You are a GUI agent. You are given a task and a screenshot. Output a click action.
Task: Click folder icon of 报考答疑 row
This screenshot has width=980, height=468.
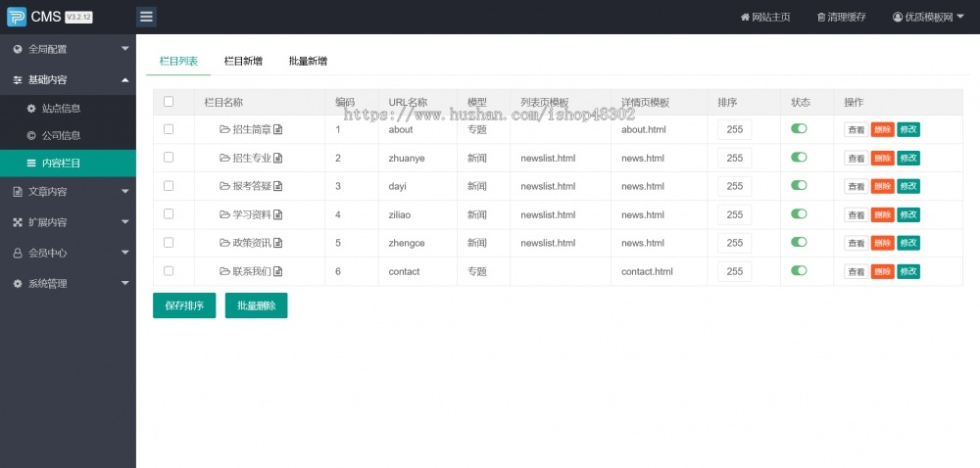click(225, 186)
